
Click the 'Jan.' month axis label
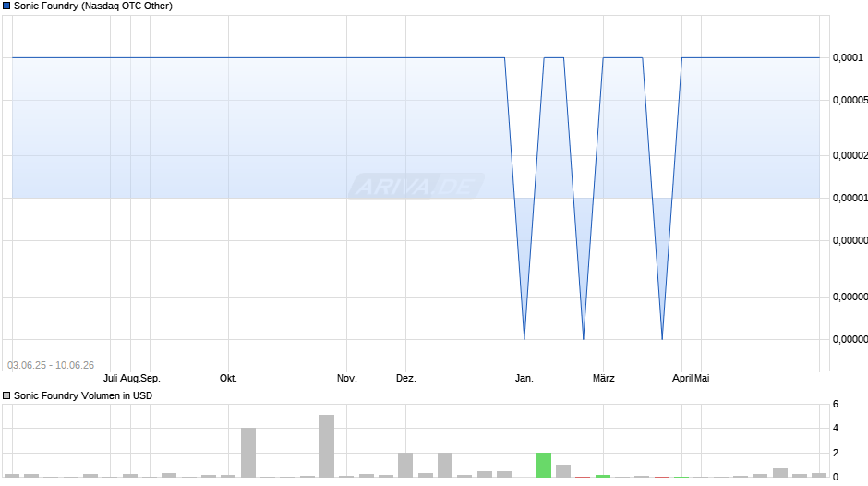(x=524, y=379)
